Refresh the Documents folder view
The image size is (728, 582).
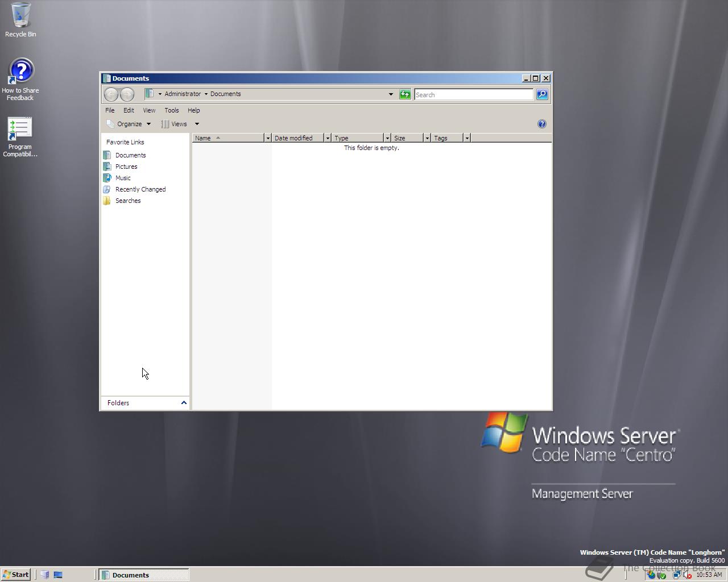(405, 94)
